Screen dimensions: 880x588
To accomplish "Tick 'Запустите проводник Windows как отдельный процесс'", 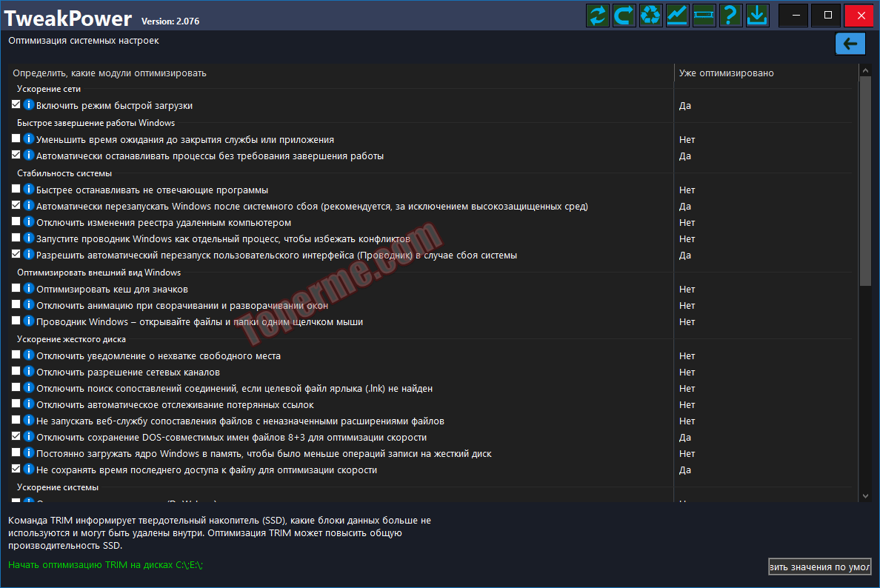I will [16, 238].
